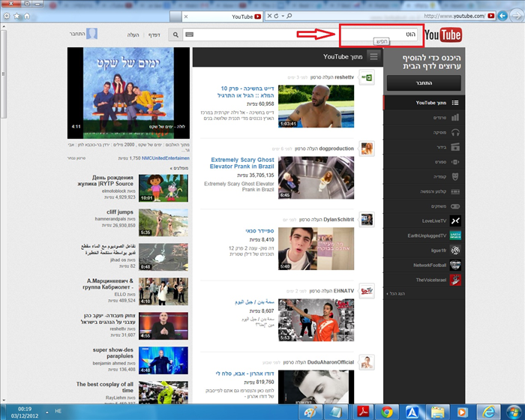Open ספיידר סנאי video title
Viewport: 525px width, 420px height.
click(259, 231)
